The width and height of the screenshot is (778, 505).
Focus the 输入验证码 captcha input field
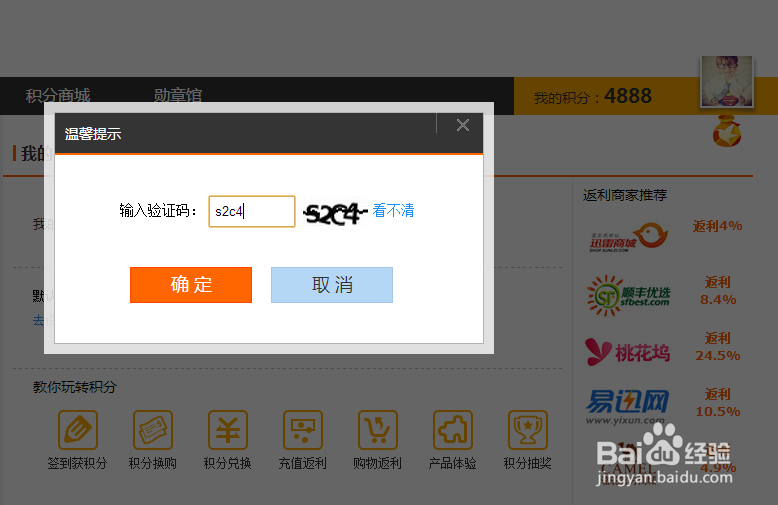click(x=252, y=211)
